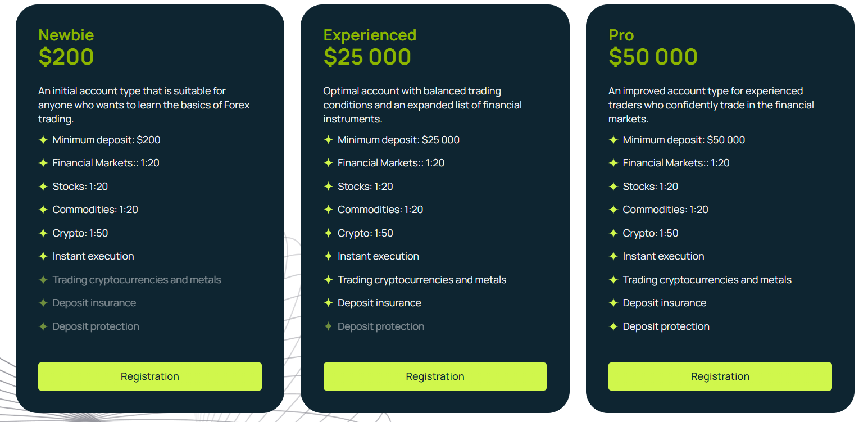Click Pro's Deposit insurance feature text
The width and height of the screenshot is (868, 422).
[664, 303]
